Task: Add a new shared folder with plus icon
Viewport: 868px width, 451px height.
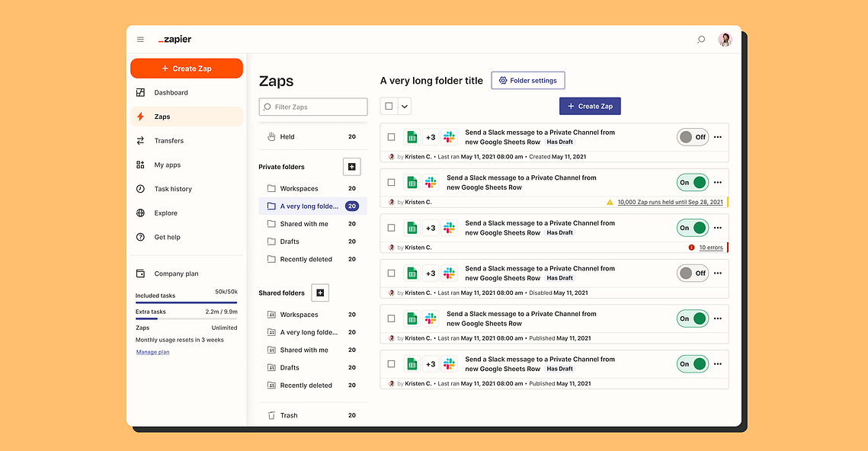Action: 320,293
